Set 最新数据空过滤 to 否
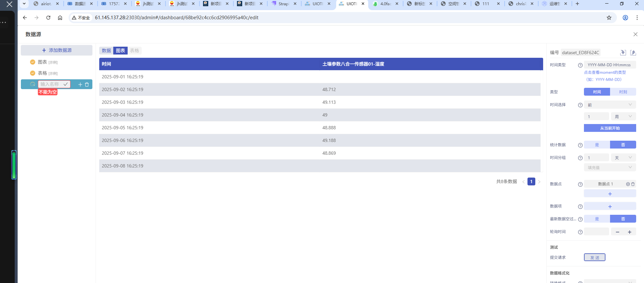This screenshot has height=283, width=644. pyautogui.click(x=623, y=219)
